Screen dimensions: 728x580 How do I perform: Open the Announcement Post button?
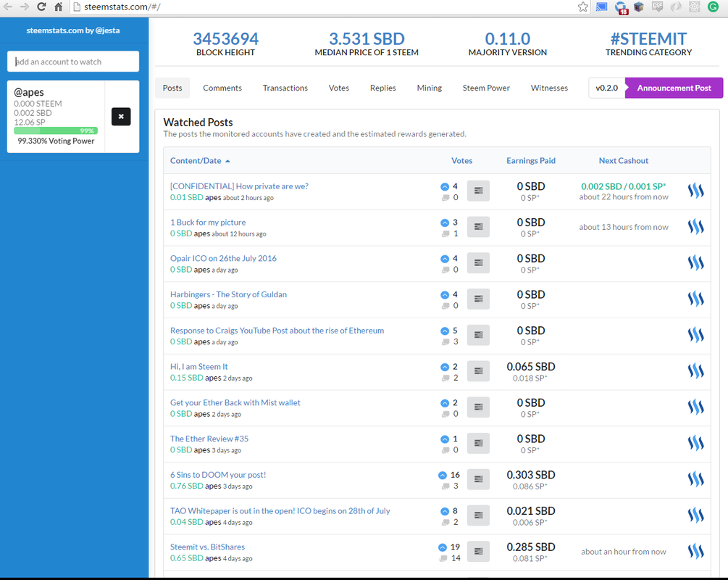pos(674,88)
